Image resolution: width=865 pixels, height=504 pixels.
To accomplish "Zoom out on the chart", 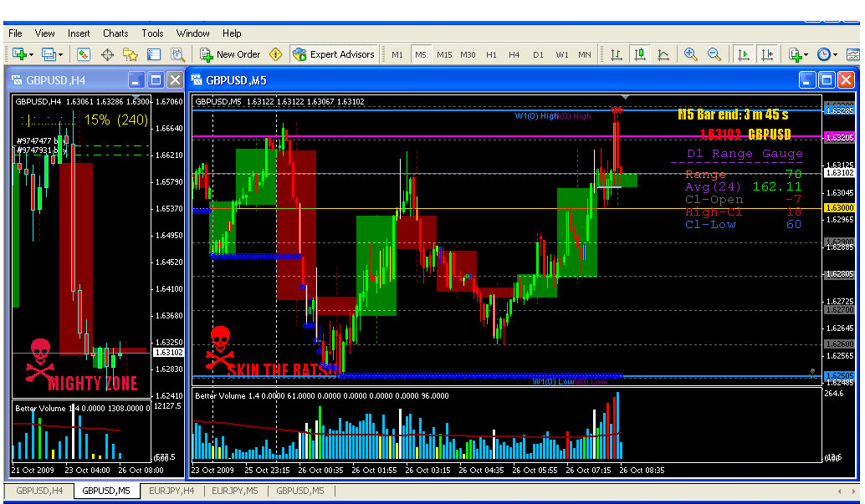I will pos(714,54).
